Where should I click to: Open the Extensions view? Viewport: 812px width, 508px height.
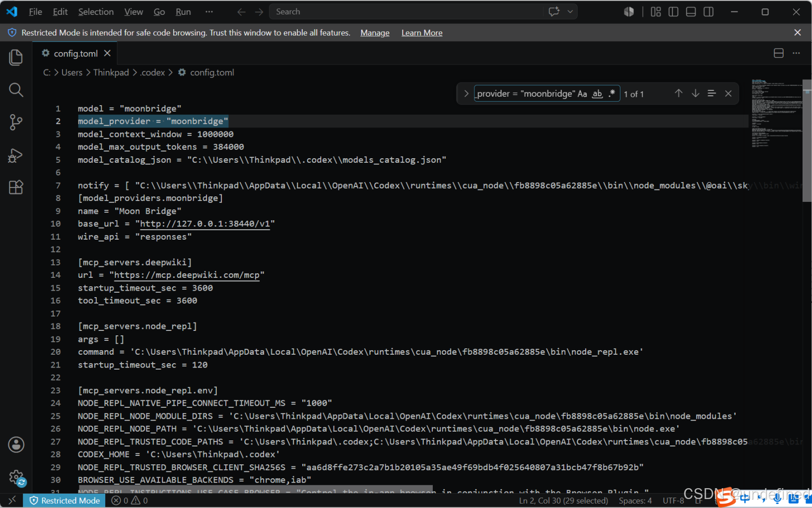click(x=16, y=188)
